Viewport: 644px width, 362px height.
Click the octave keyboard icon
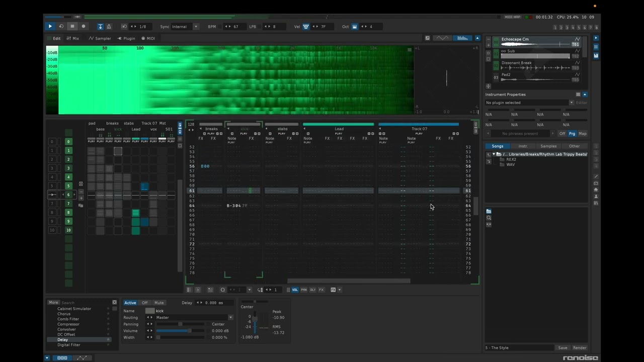pos(355,27)
